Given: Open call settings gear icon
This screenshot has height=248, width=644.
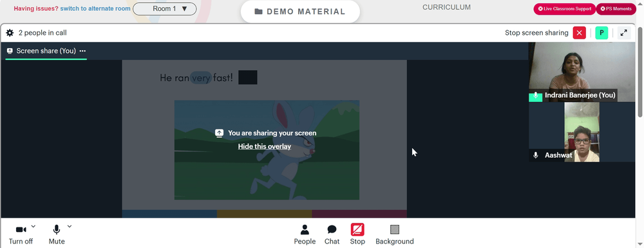Looking at the screenshot, I should coord(10,33).
